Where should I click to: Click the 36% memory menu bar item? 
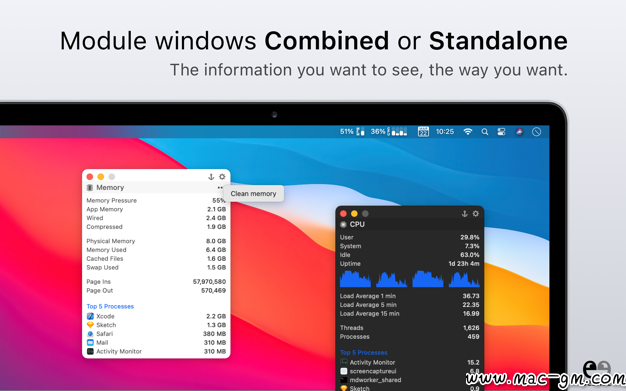click(388, 131)
